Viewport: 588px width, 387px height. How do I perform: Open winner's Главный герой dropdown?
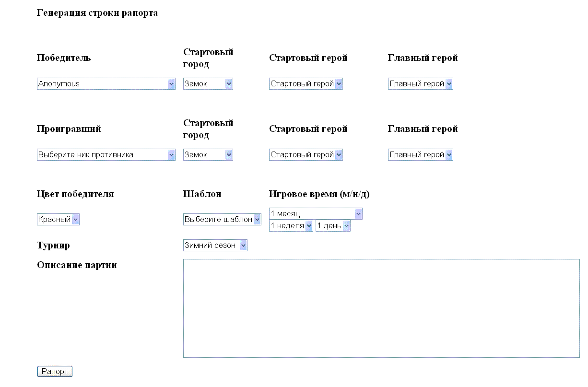pos(420,84)
